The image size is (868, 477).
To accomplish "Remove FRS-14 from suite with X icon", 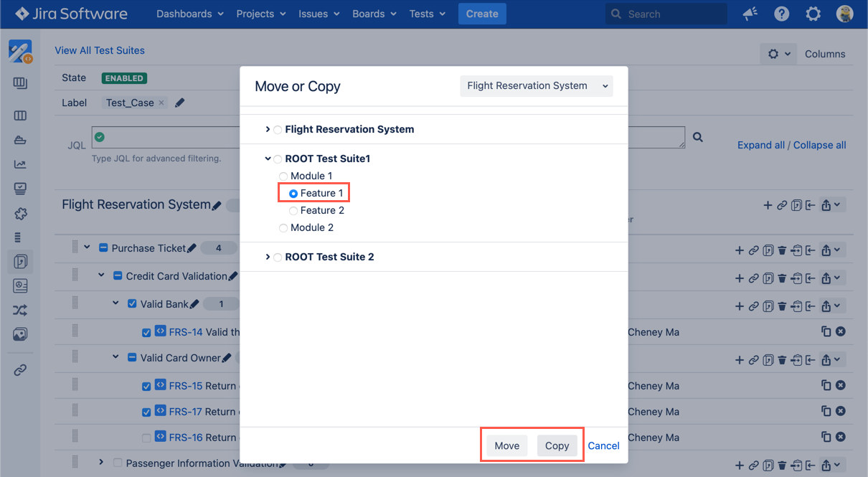I will (841, 331).
